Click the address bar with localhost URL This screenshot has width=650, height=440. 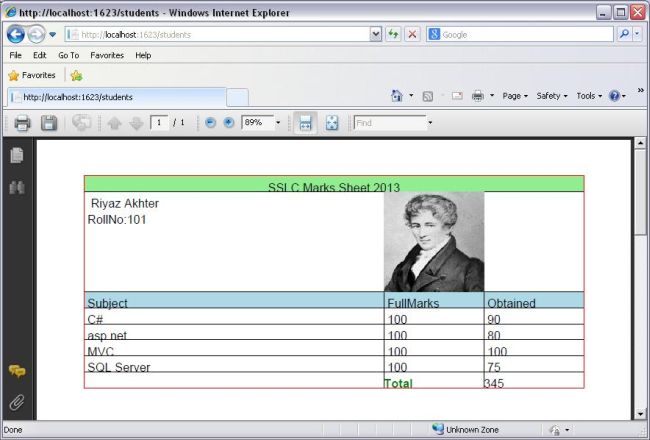point(218,34)
